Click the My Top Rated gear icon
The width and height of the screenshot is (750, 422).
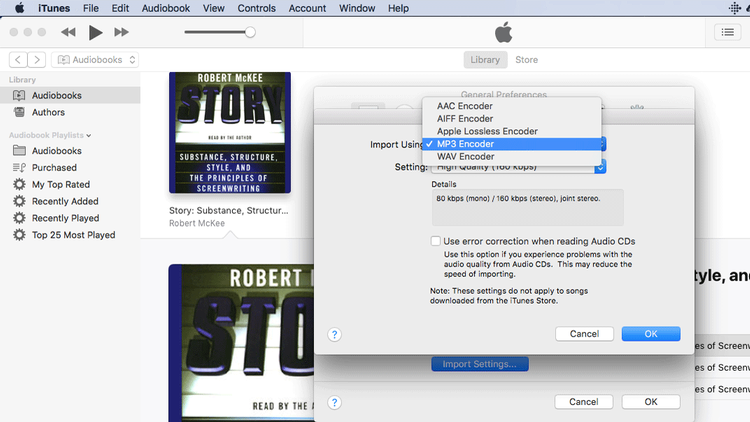pos(19,184)
